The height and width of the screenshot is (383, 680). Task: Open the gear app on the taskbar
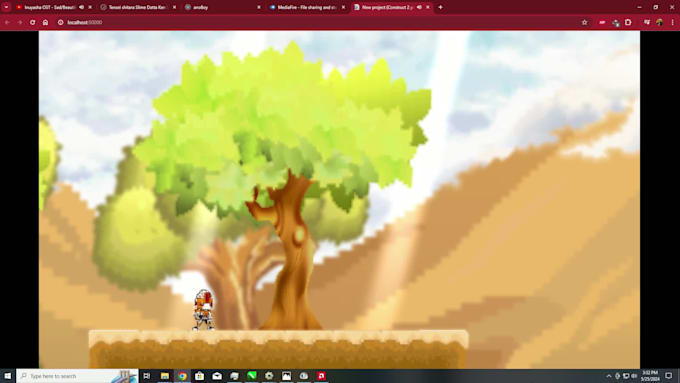(x=269, y=376)
